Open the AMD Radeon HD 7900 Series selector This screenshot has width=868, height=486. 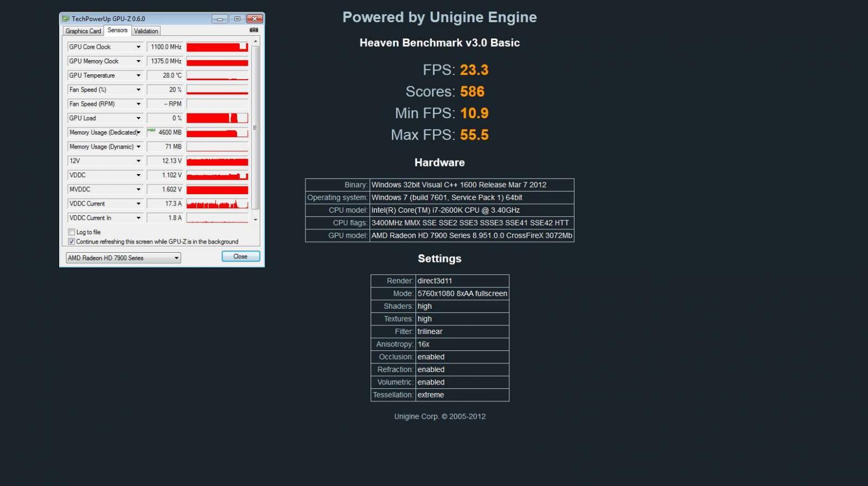(123, 258)
